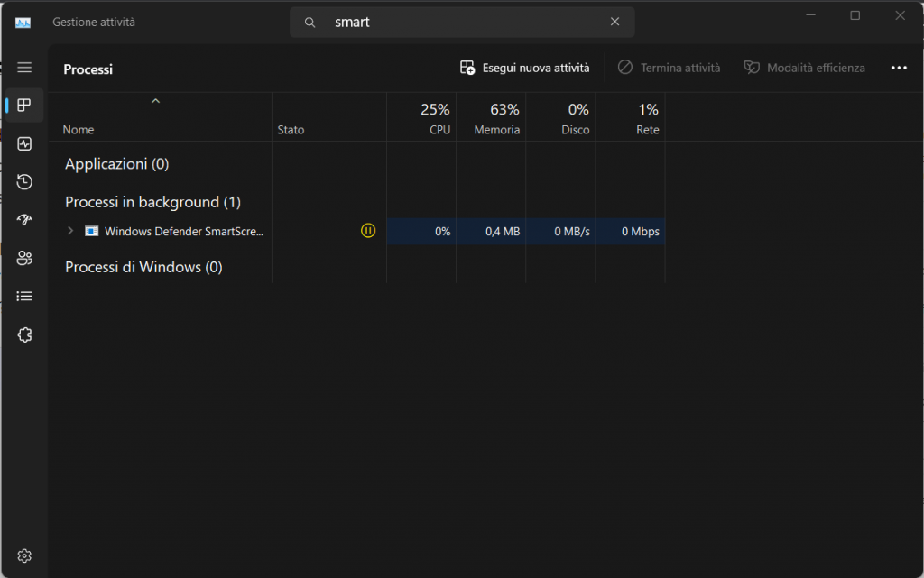Expand the Windows Defender SmartScreen process
The height and width of the screenshot is (578, 924).
coord(70,231)
